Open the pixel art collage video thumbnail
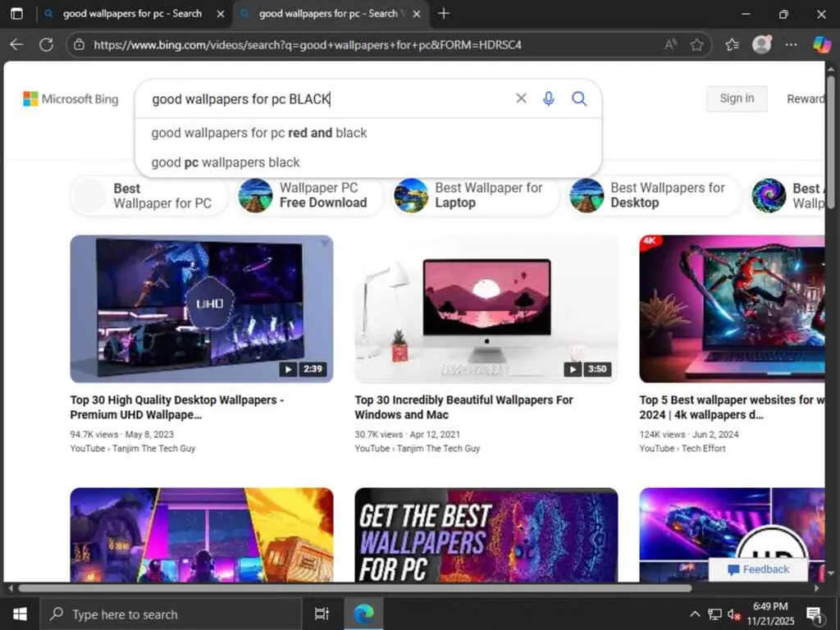This screenshot has height=630, width=840. coord(202,535)
